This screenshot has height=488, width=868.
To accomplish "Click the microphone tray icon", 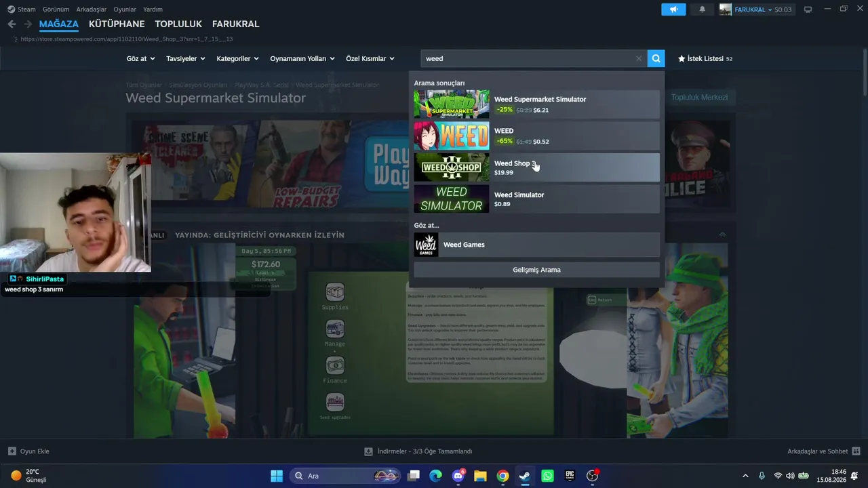I will point(762,476).
